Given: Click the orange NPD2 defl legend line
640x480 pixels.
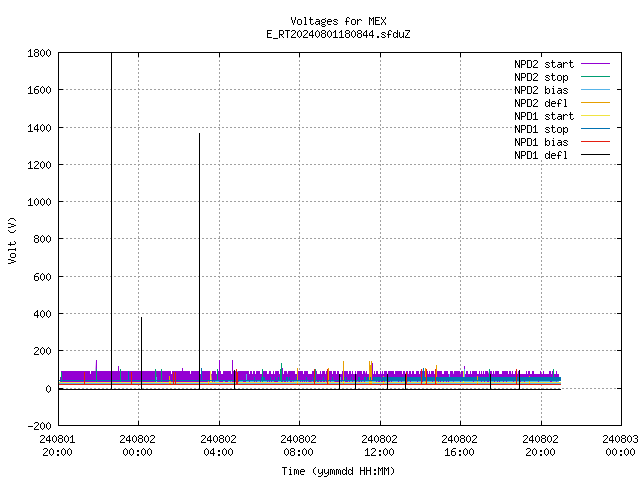Looking at the screenshot, I should click(x=595, y=103).
